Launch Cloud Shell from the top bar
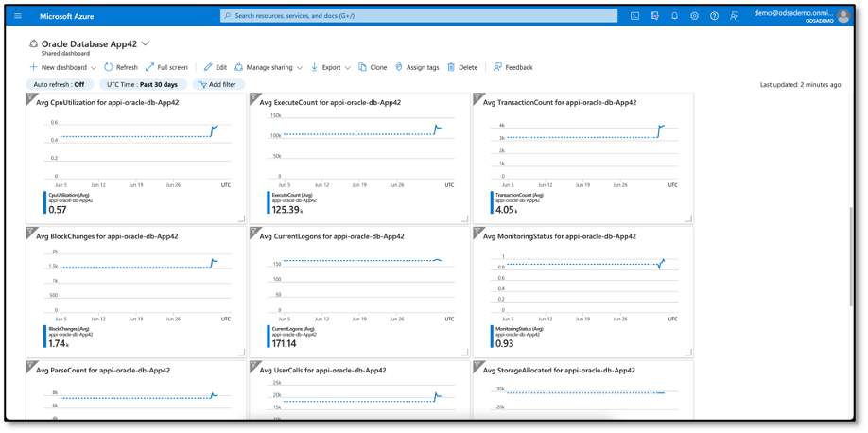The image size is (868, 433). [635, 16]
